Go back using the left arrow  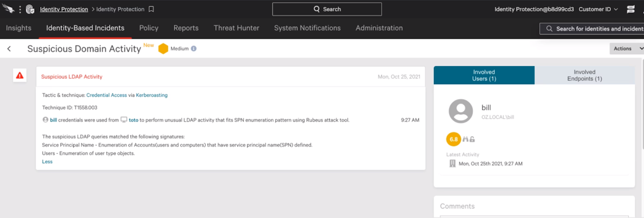tap(9, 49)
